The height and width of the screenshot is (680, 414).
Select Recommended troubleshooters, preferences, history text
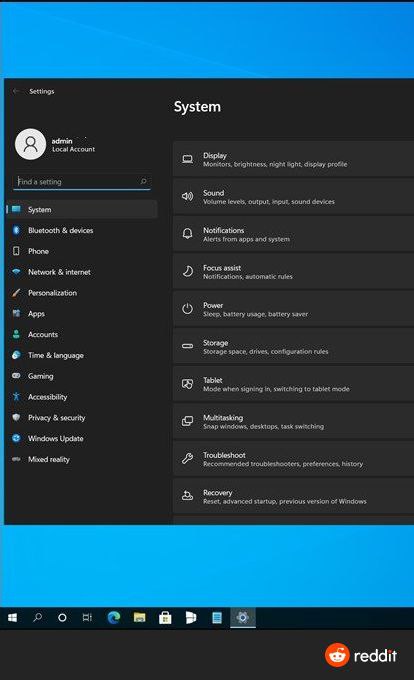pos(283,464)
